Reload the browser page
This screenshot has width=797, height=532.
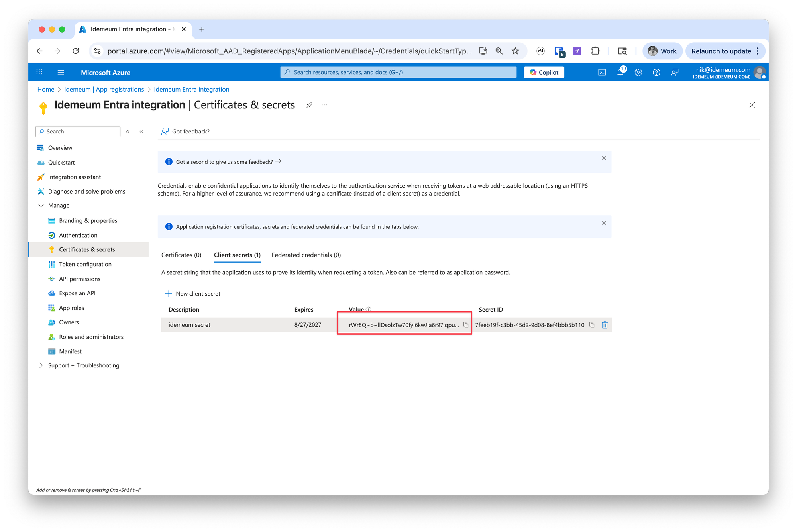pos(76,51)
